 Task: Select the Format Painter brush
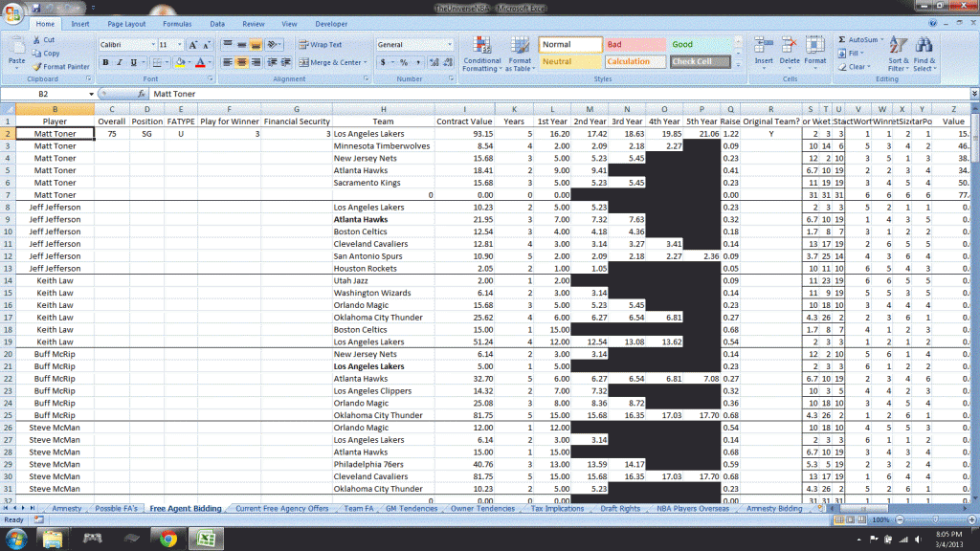pyautogui.click(x=37, y=66)
